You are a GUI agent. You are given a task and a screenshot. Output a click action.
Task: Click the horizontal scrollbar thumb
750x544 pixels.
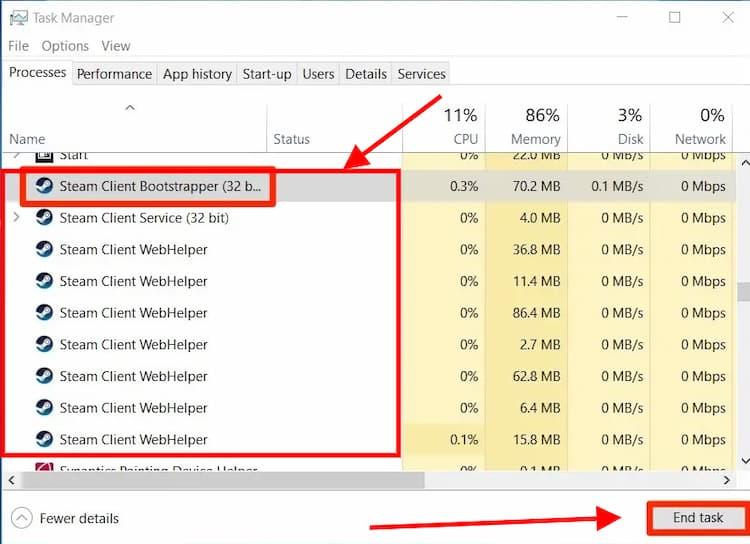[223, 480]
